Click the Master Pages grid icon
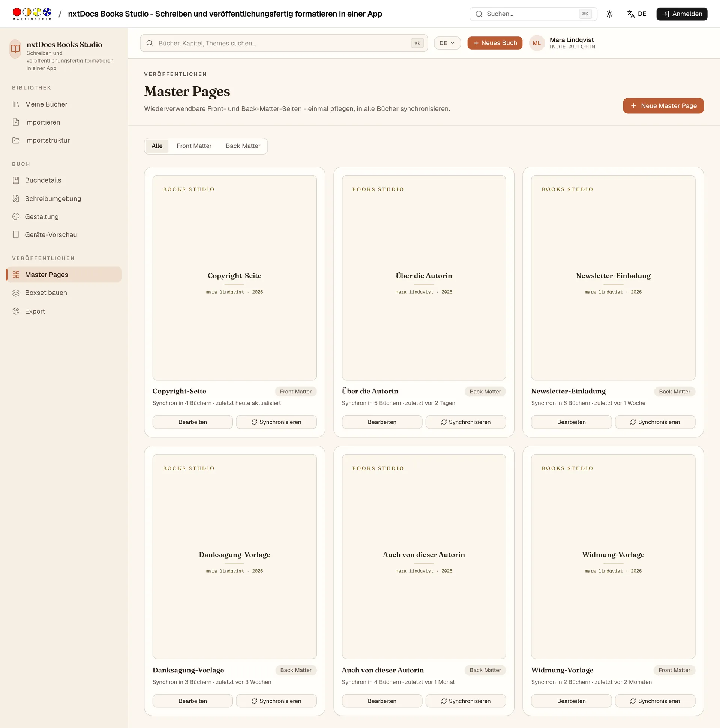 point(16,275)
